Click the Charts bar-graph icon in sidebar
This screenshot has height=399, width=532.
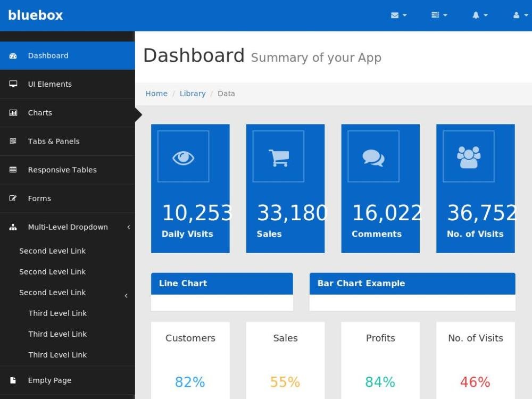(x=13, y=113)
